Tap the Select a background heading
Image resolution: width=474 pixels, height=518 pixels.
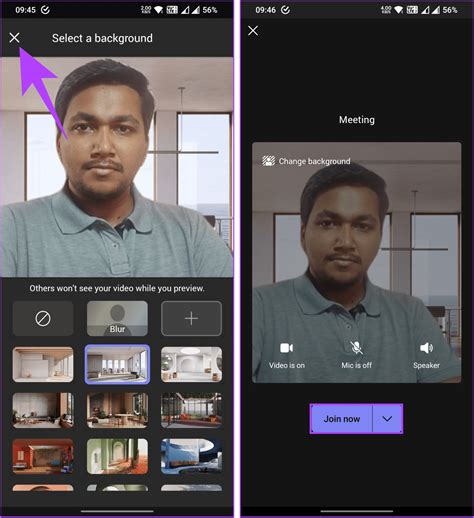pyautogui.click(x=102, y=38)
